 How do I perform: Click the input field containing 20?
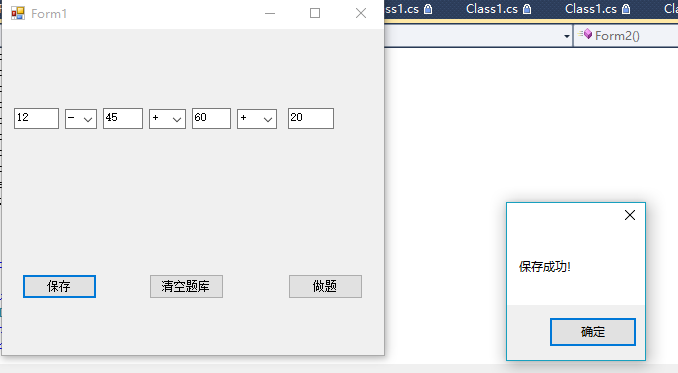coord(311,118)
